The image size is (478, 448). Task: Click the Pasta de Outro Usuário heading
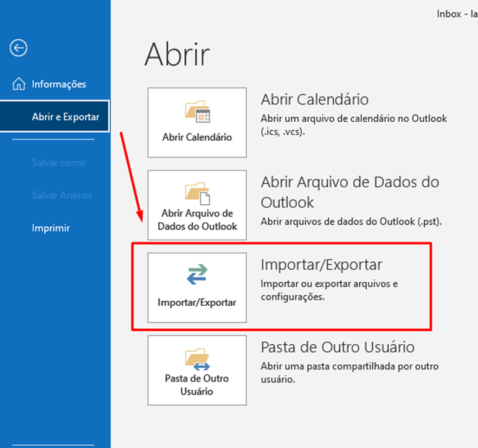pyautogui.click(x=337, y=347)
